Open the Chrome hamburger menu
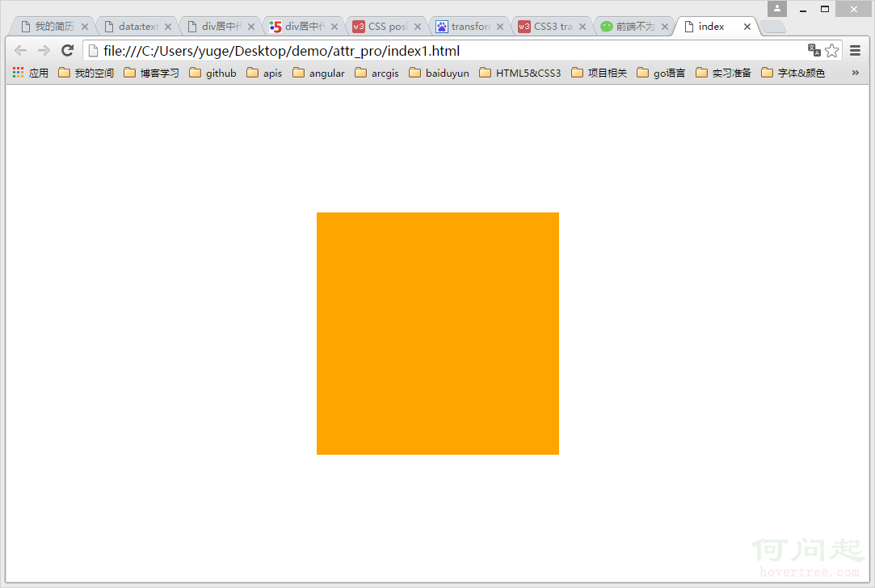Image resolution: width=875 pixels, height=588 pixels. click(856, 51)
